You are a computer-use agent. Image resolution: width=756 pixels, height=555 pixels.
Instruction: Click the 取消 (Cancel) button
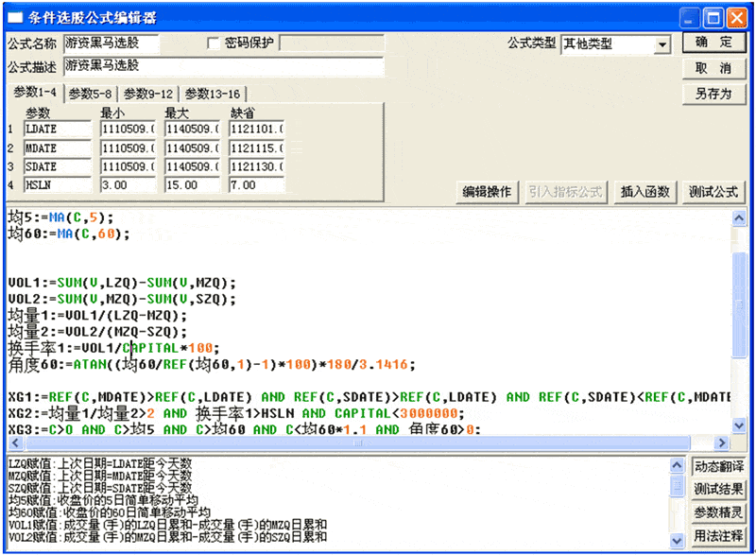click(x=714, y=67)
